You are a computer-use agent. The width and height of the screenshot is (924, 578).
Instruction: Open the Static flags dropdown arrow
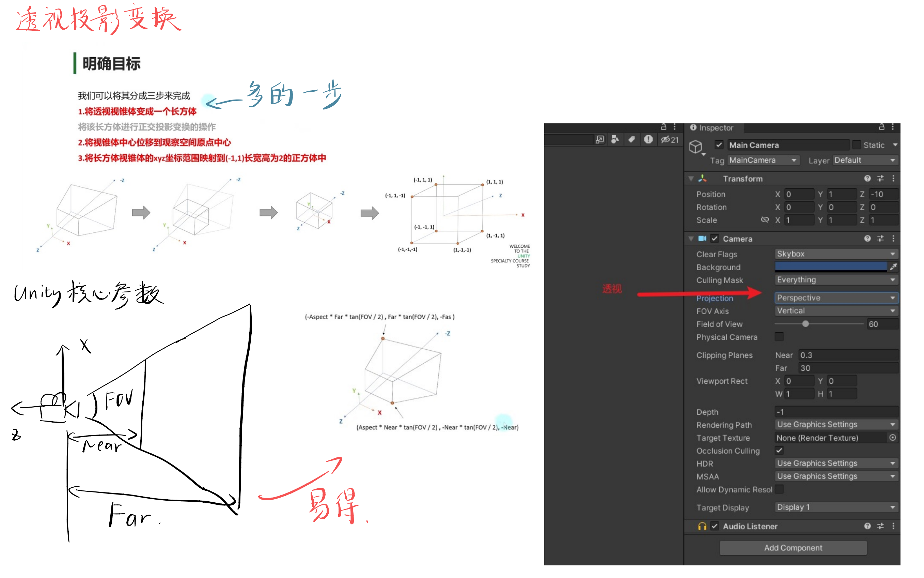pyautogui.click(x=895, y=145)
